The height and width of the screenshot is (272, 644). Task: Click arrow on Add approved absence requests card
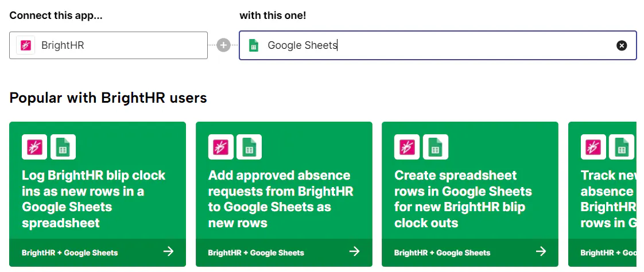(x=355, y=251)
